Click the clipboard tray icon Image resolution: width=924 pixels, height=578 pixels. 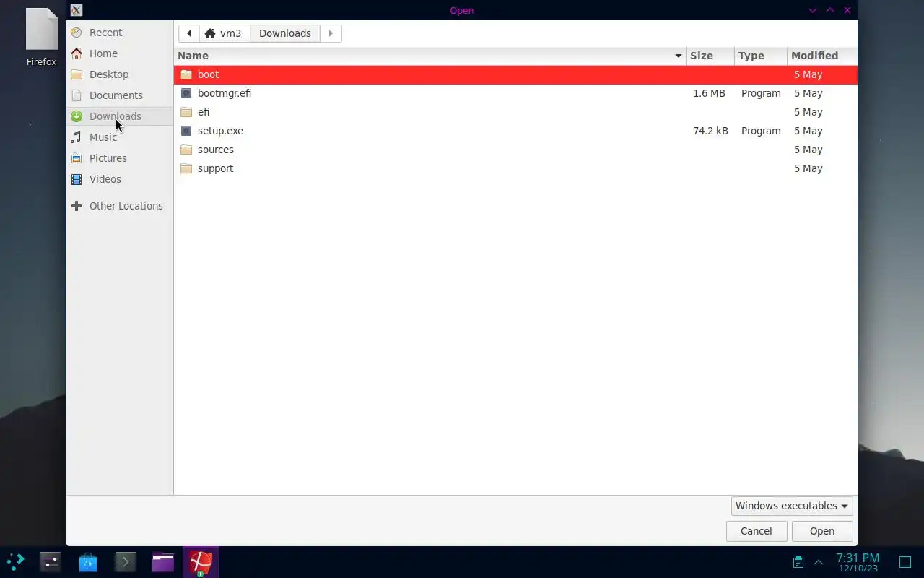point(798,561)
